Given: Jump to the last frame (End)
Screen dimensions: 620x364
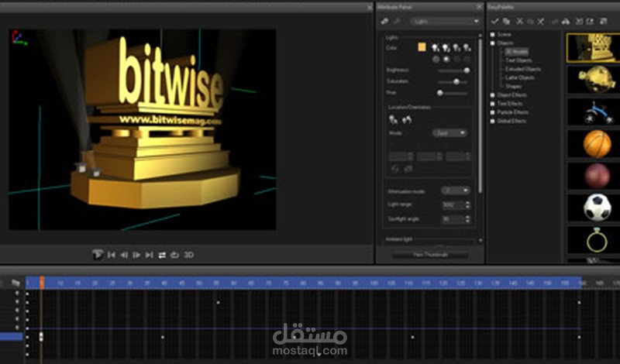Looking at the screenshot, I should pyautogui.click(x=149, y=256).
